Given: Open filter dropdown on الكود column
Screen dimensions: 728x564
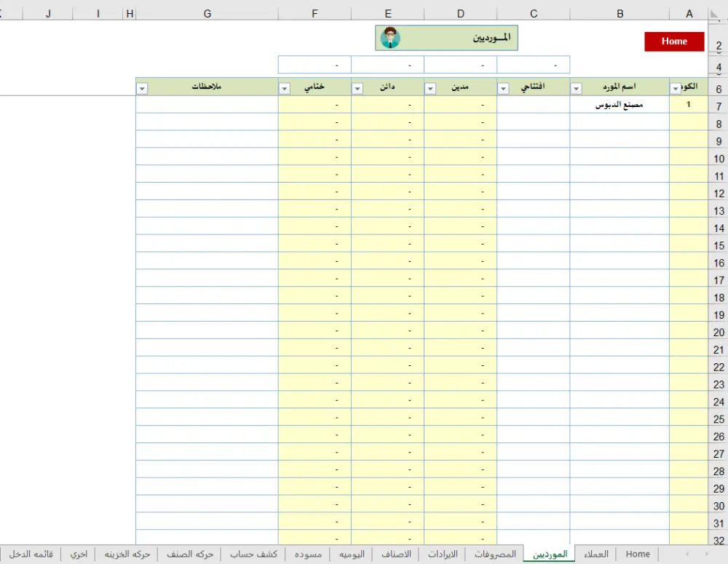Looking at the screenshot, I should (676, 87).
